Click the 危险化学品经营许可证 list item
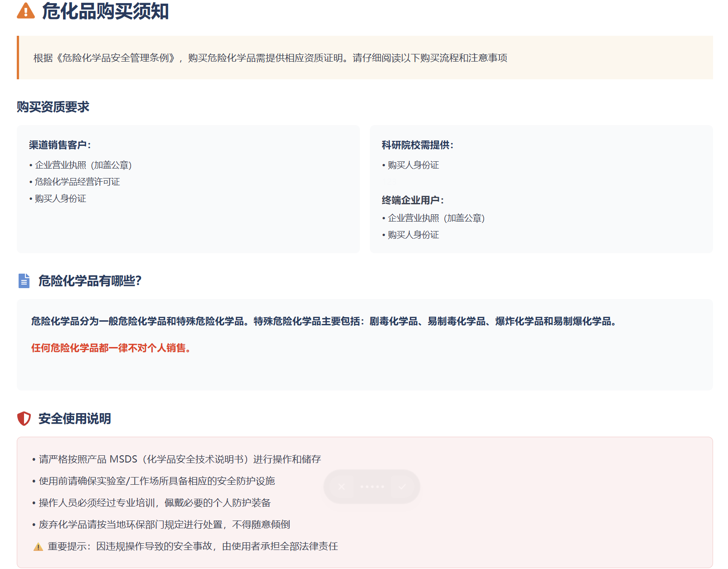728x569 pixels. click(x=75, y=182)
